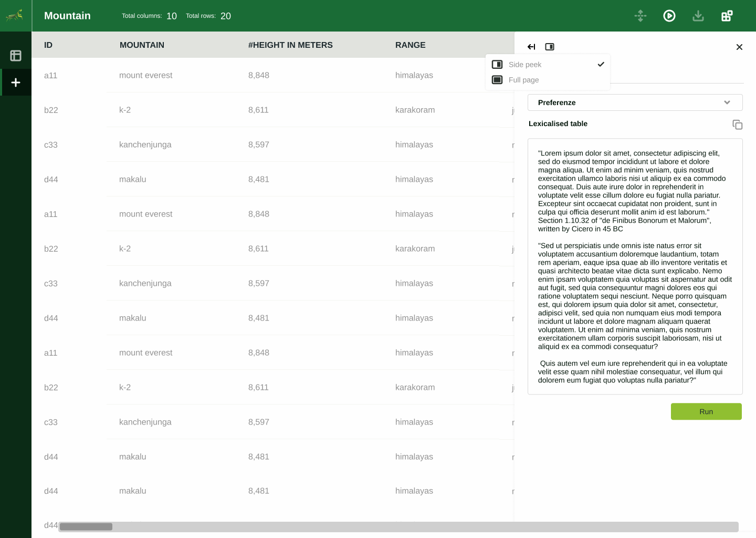
Task: Click the RANGE column header
Action: pos(411,45)
